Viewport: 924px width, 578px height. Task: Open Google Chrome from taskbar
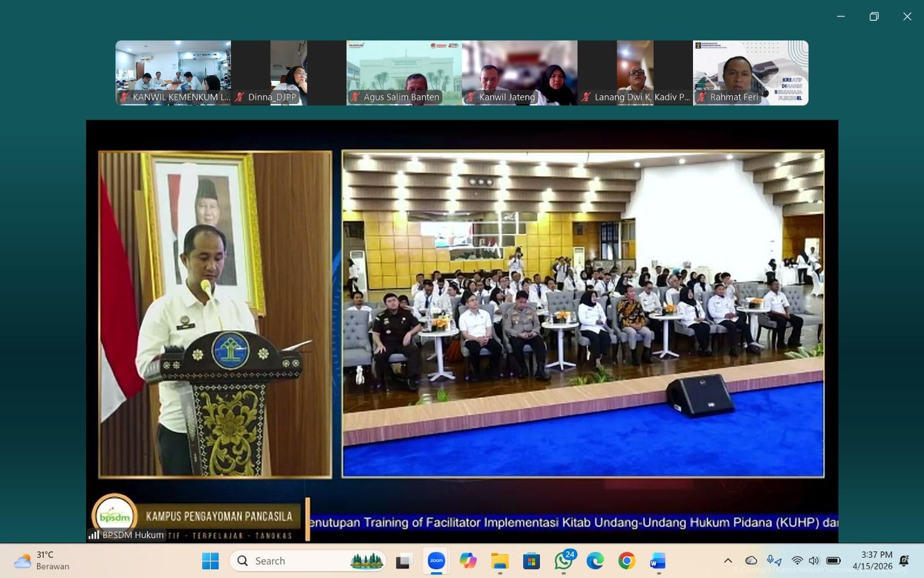point(627,561)
